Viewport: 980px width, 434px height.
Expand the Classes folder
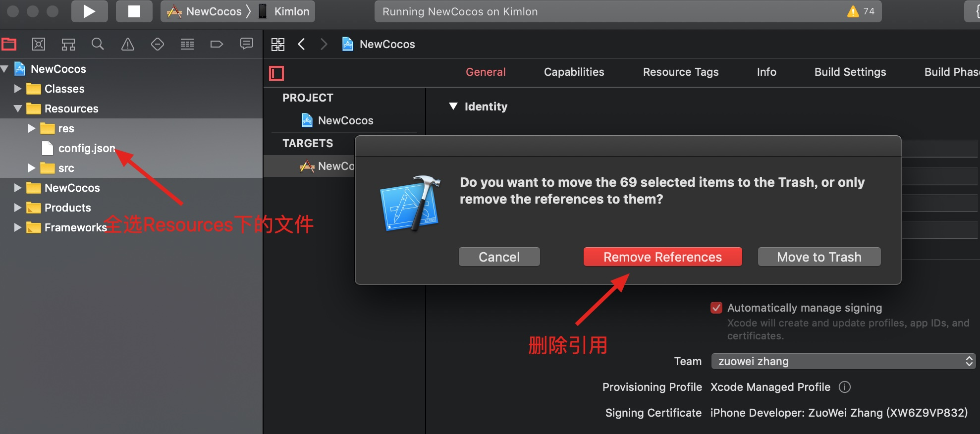[x=17, y=89]
